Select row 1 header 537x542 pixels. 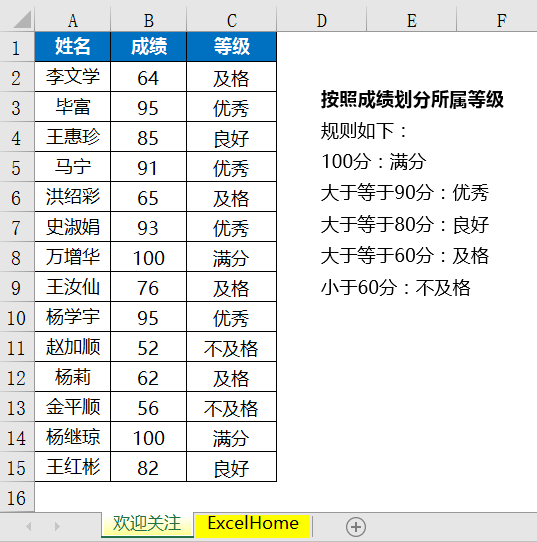tap(17, 47)
